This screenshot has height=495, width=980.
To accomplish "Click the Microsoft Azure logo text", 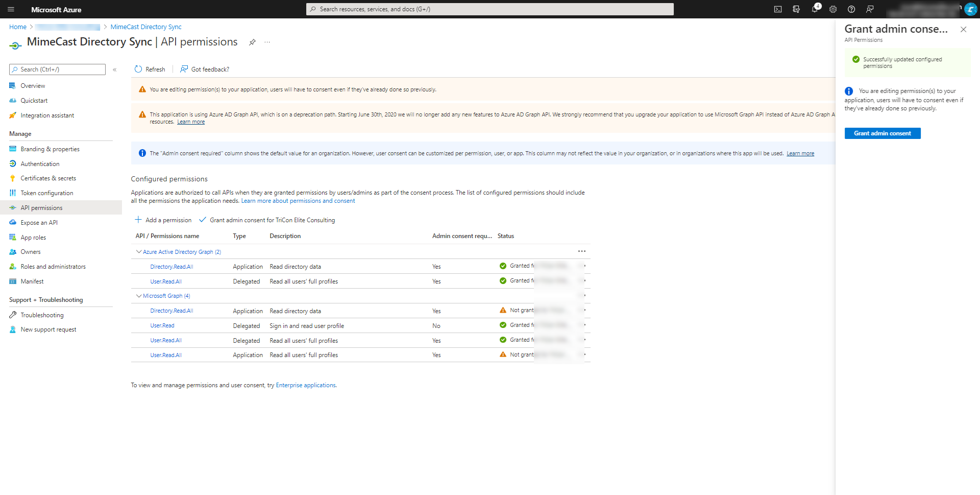I will [56, 10].
